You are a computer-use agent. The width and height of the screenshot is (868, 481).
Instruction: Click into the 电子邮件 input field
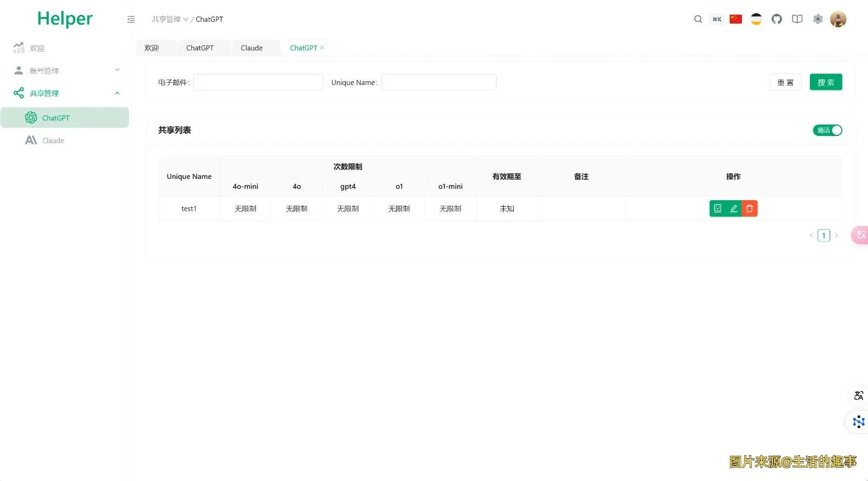[x=258, y=82]
